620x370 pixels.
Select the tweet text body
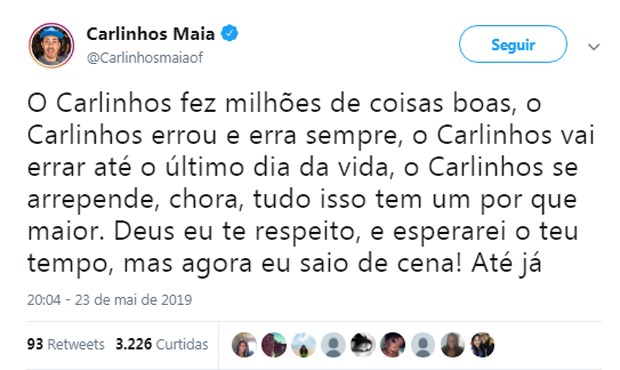tap(311, 183)
